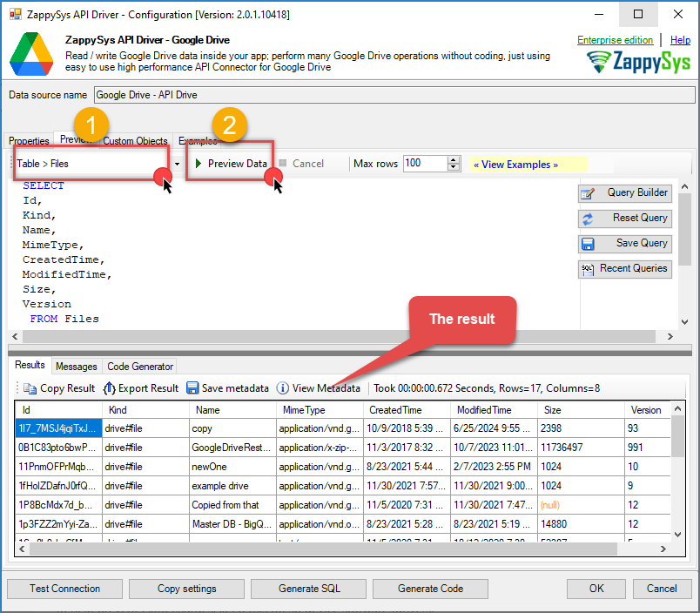Click the Query Builder pencil icon
This screenshot has height=613, width=700.
[588, 193]
